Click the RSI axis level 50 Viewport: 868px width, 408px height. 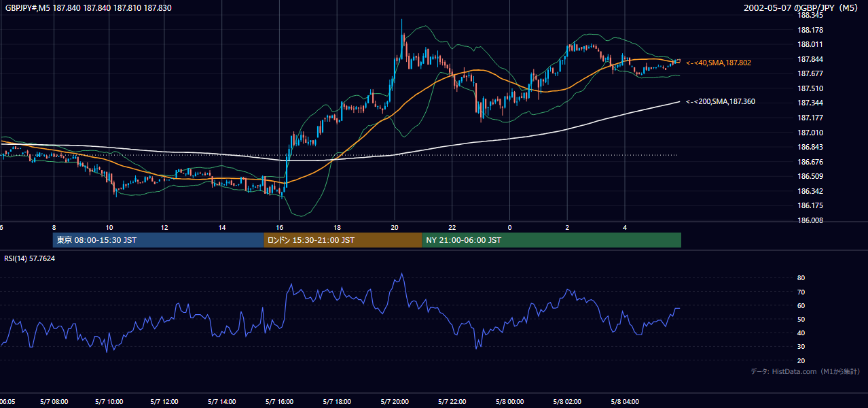click(801, 319)
